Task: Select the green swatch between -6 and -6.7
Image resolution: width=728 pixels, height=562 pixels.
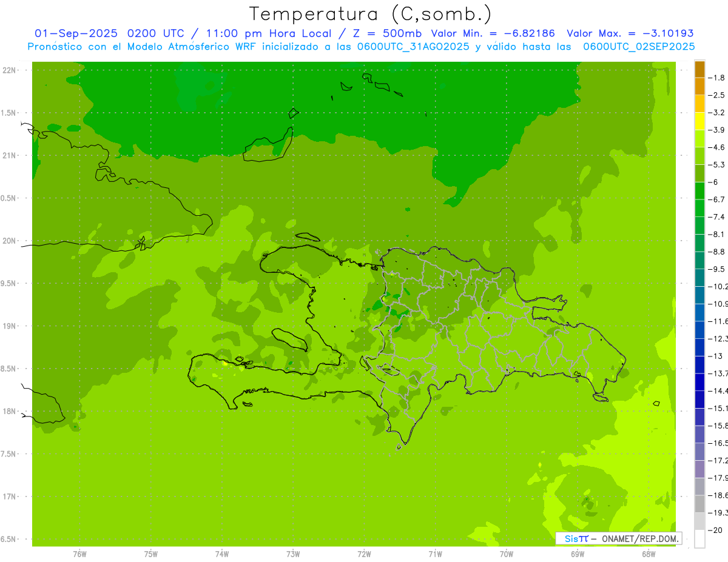Action: (x=699, y=191)
